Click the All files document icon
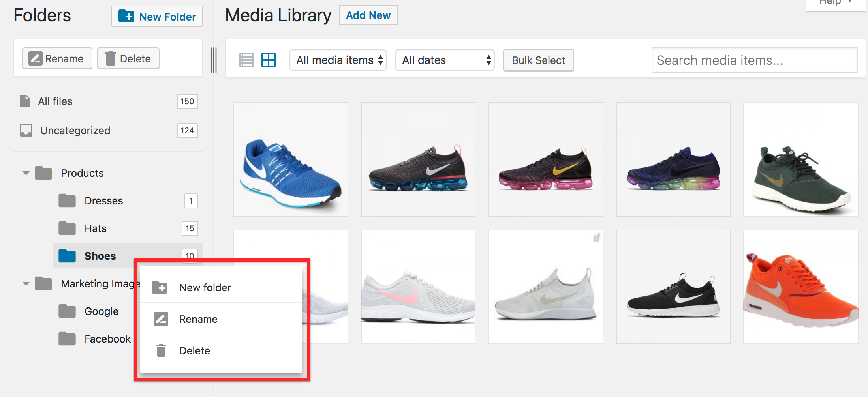 [x=25, y=101]
